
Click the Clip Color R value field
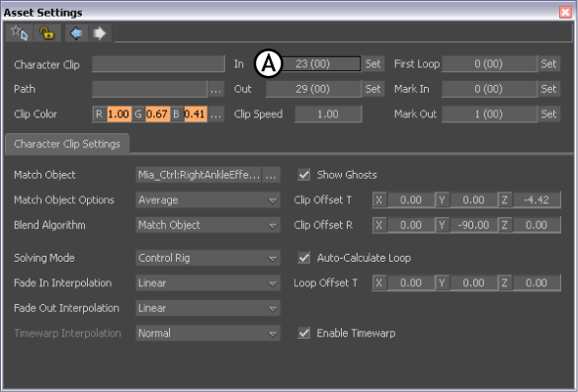click(119, 115)
